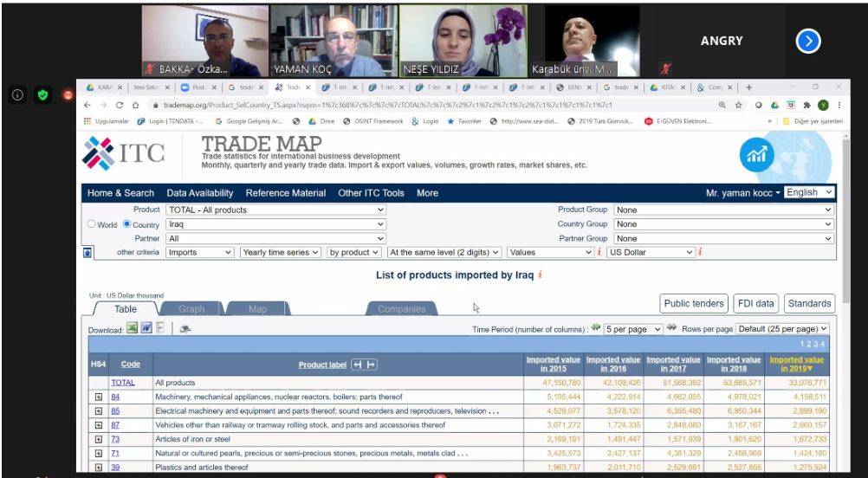Change the language dropdown from English
868x478 pixels.
click(x=809, y=192)
